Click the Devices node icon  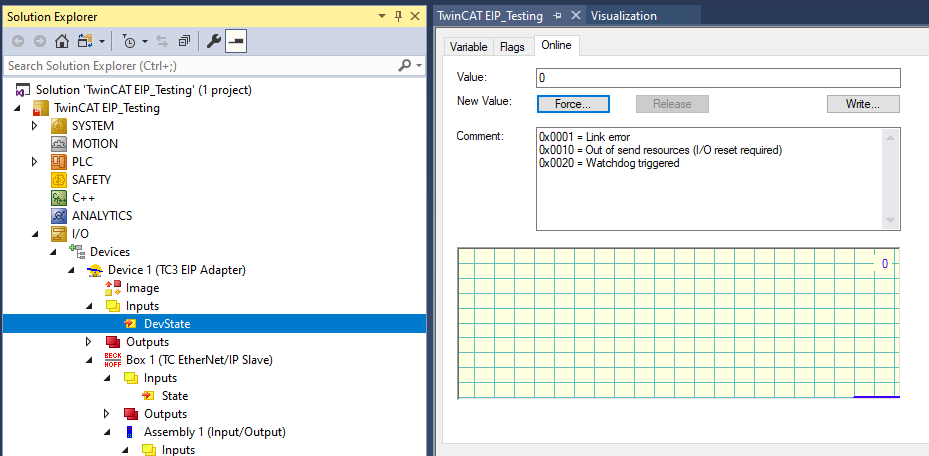76,252
